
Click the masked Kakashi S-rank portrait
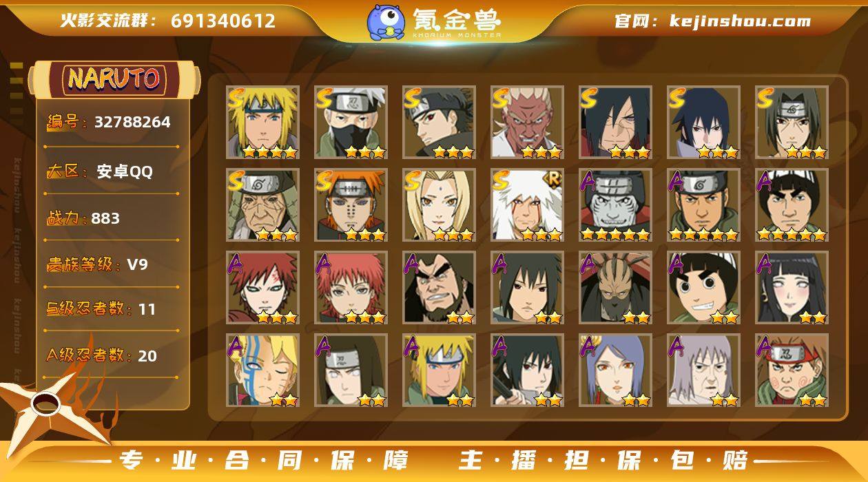tap(351, 123)
